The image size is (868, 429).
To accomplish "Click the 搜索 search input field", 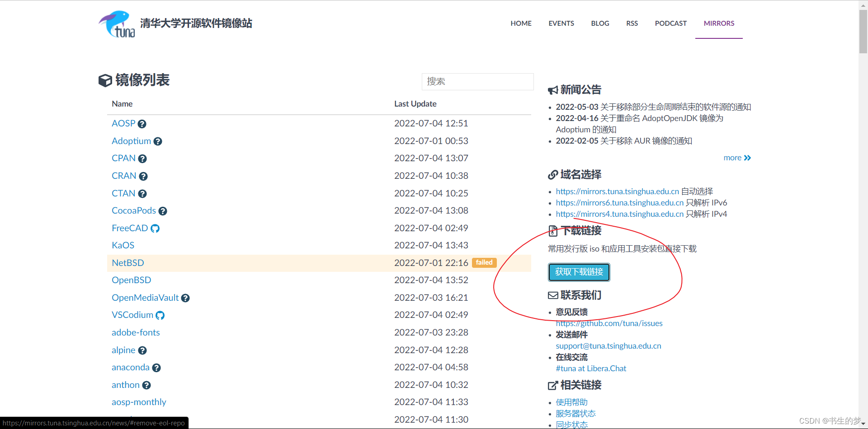I will click(x=477, y=82).
